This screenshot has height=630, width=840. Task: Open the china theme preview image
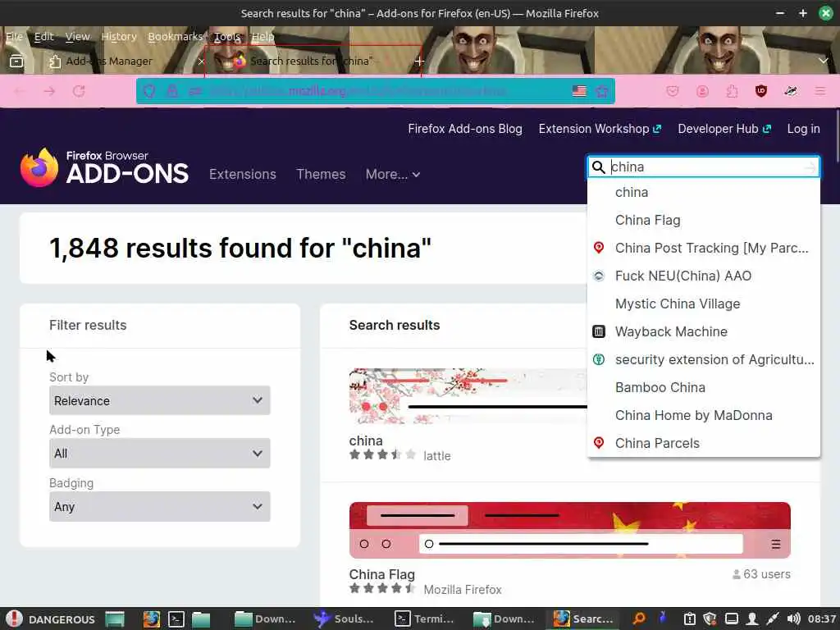468,396
